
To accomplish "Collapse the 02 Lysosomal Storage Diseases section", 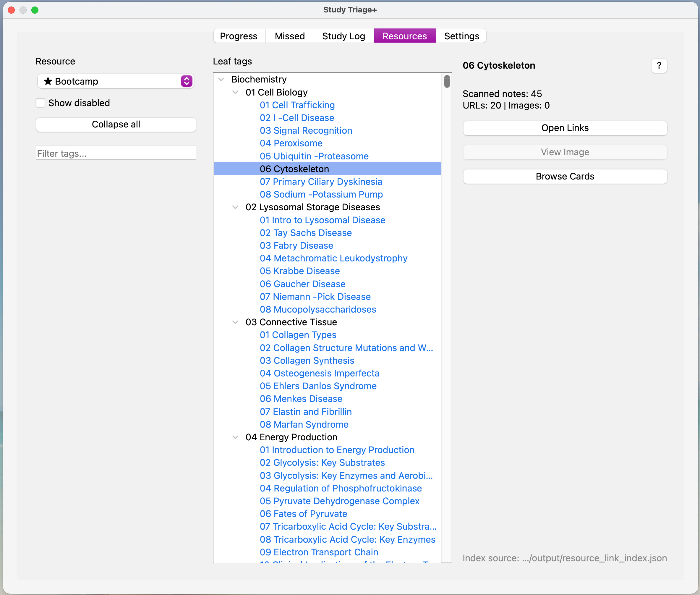I will (x=235, y=207).
